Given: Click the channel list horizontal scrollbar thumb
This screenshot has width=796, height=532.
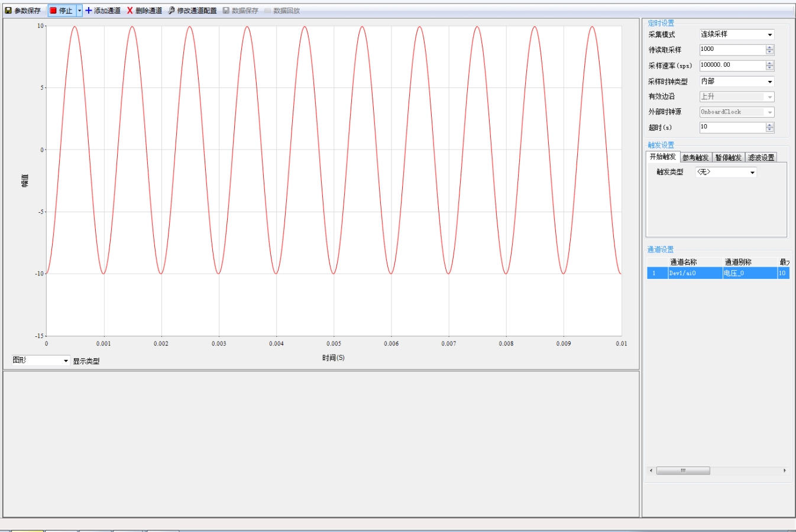Looking at the screenshot, I should pyautogui.click(x=683, y=471).
